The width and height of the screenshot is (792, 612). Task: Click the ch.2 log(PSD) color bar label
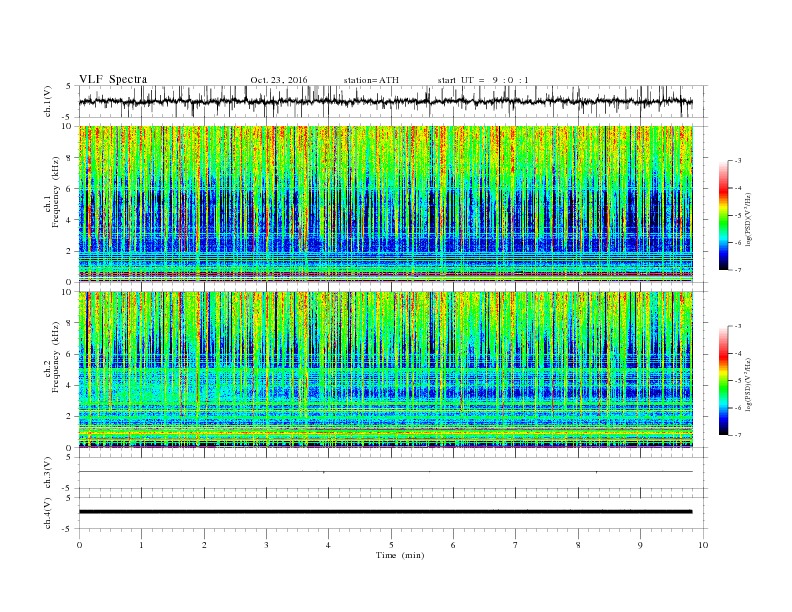(x=749, y=384)
